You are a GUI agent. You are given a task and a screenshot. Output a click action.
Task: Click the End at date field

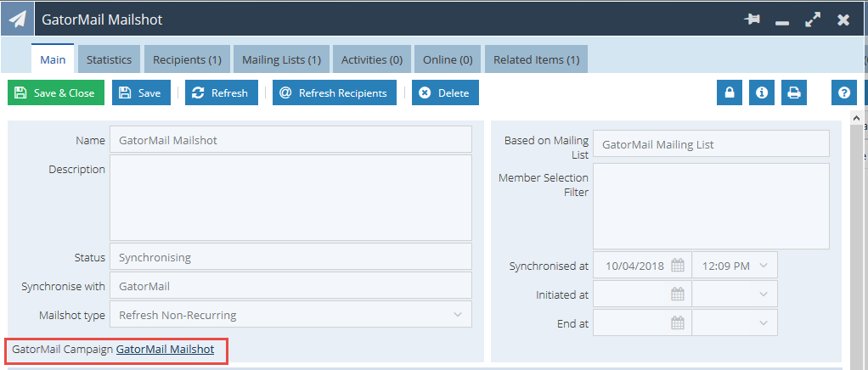click(x=642, y=323)
